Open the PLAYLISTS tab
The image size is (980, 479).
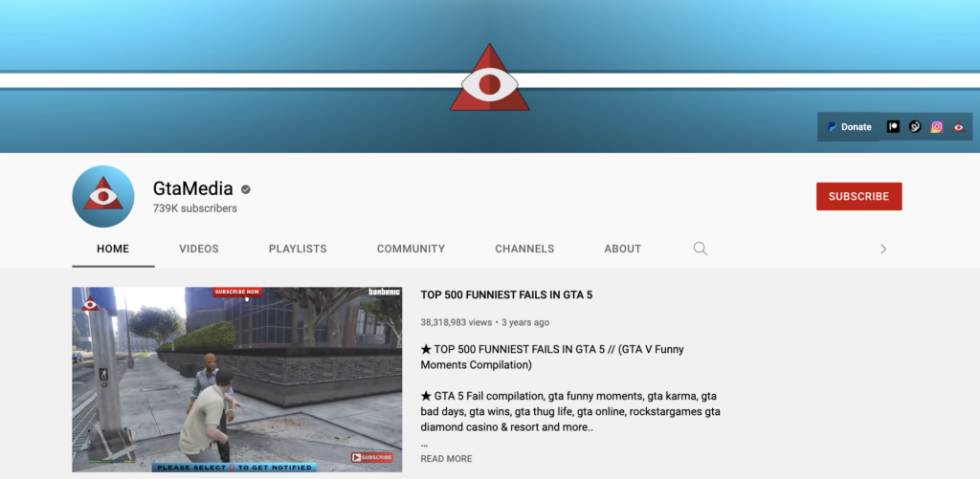(x=298, y=249)
